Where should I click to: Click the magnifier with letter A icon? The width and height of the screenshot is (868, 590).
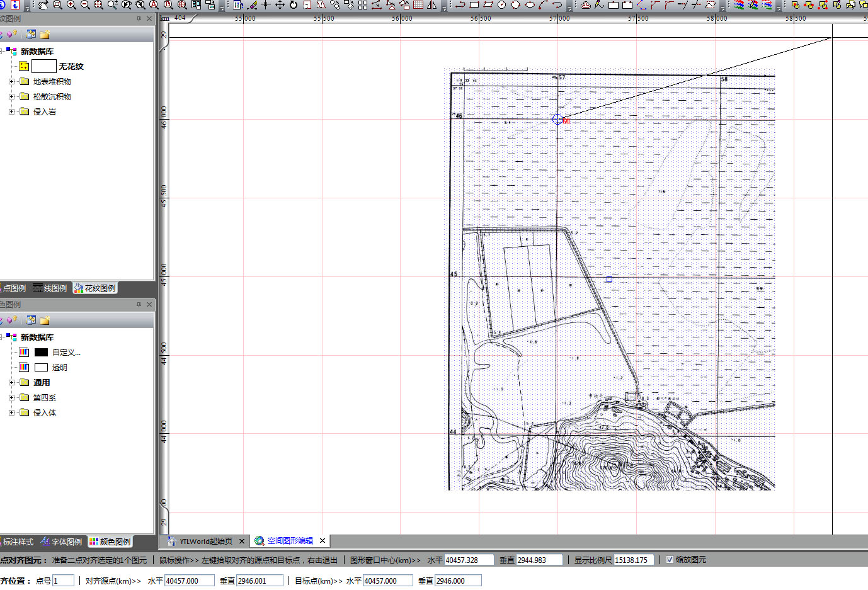[154, 4]
